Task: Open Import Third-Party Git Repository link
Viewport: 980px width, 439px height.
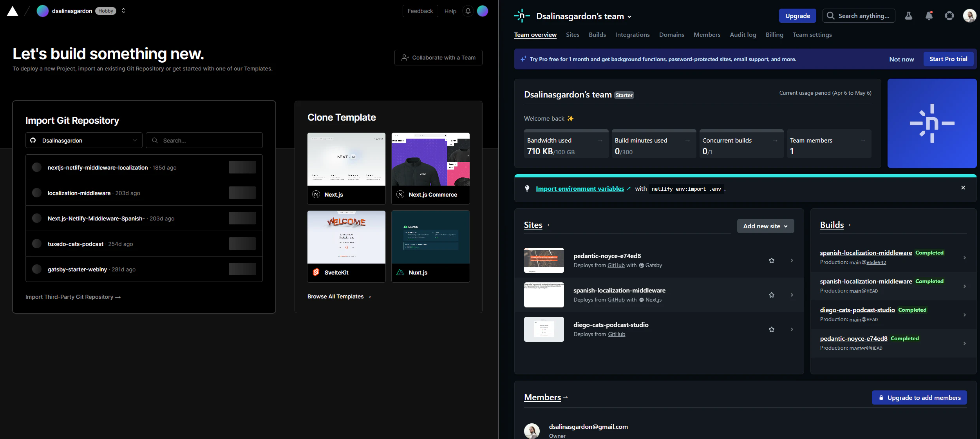Action: [73, 297]
